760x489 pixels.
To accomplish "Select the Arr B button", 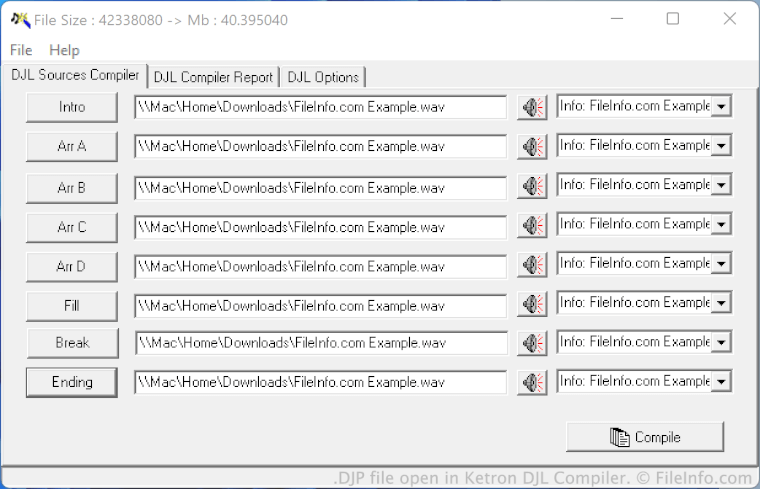I will [72, 188].
